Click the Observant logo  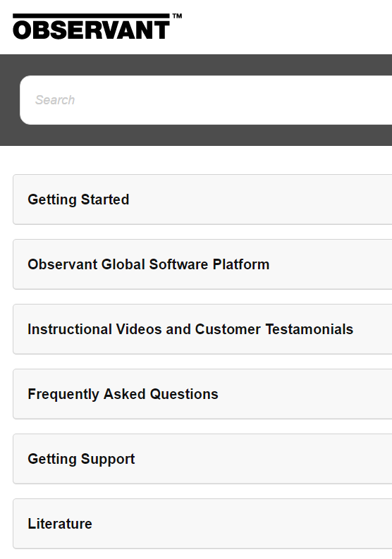coord(97,26)
